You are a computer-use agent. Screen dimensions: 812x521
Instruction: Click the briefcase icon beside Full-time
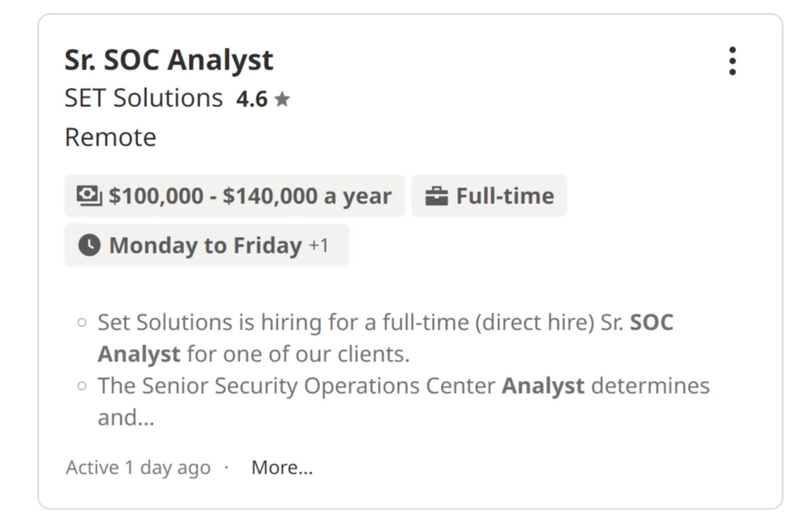pos(436,196)
